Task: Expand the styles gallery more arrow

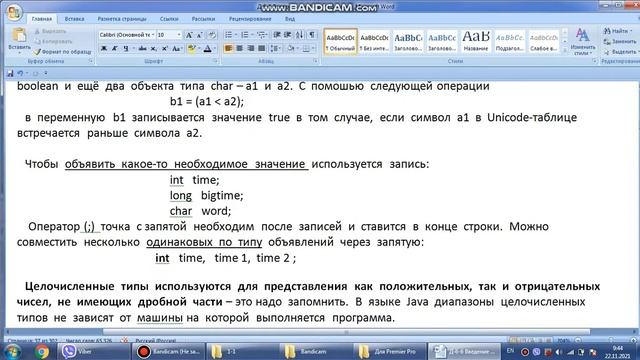Action: click(x=565, y=51)
